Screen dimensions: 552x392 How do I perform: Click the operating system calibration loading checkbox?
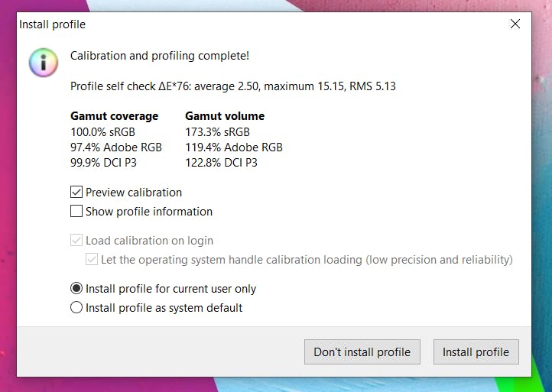[92, 260]
